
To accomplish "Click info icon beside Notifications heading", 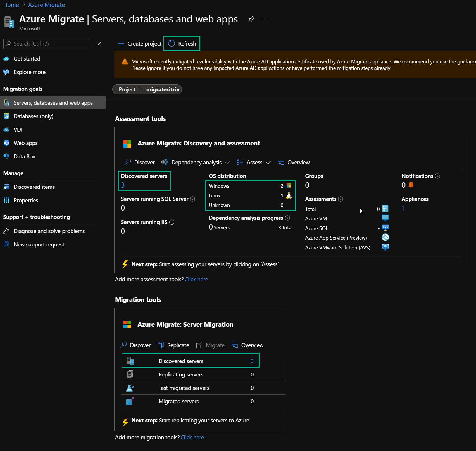I will [437, 176].
